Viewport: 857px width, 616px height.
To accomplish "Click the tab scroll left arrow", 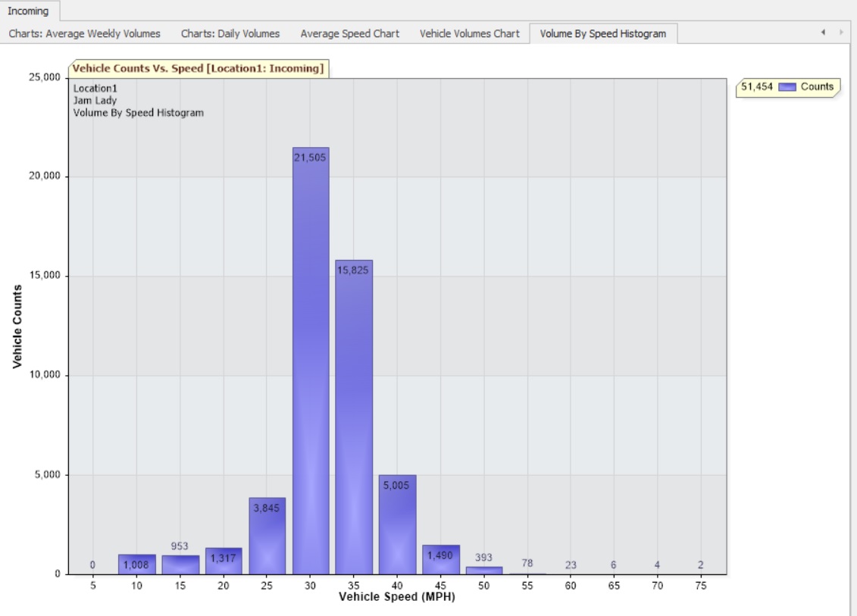I will [x=823, y=33].
